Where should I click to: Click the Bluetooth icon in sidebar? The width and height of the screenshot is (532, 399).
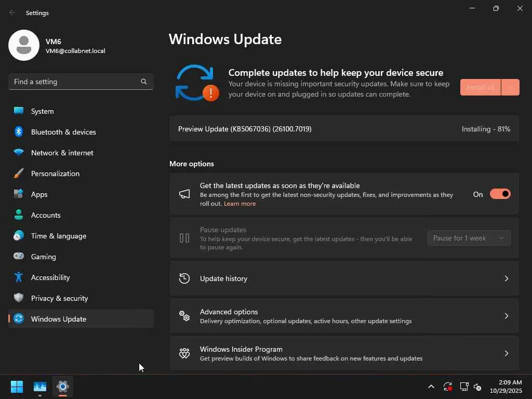[19, 131]
